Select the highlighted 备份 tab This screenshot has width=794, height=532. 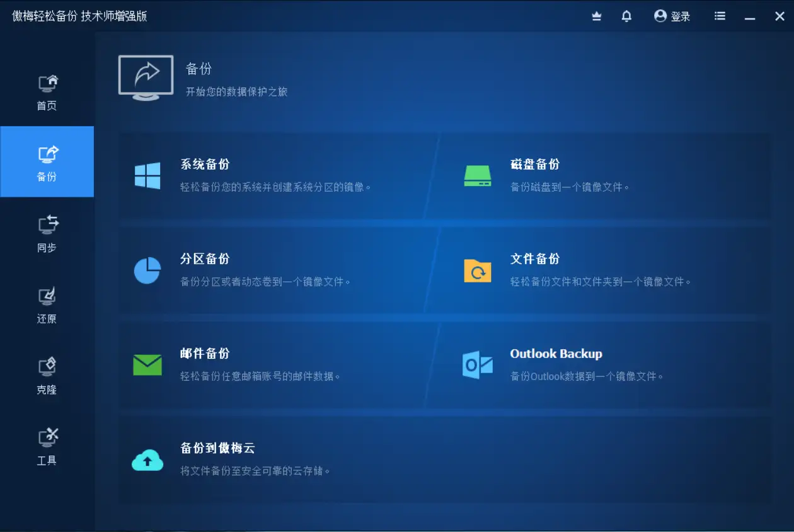[x=47, y=162]
